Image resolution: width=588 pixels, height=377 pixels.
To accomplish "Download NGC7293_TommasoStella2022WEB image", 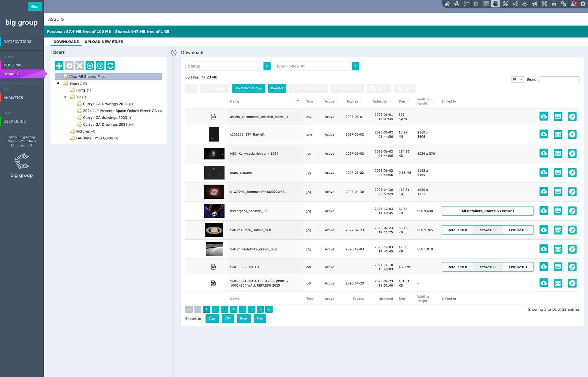I will coord(544,192).
